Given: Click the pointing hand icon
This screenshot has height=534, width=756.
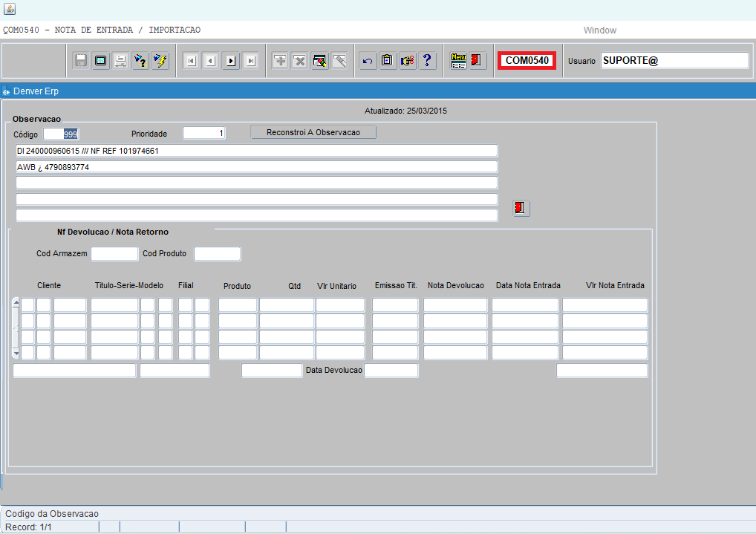Looking at the screenshot, I should (x=408, y=61).
